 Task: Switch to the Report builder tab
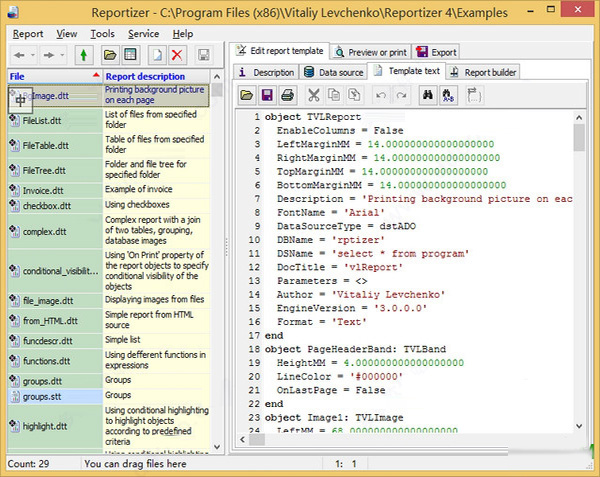483,72
